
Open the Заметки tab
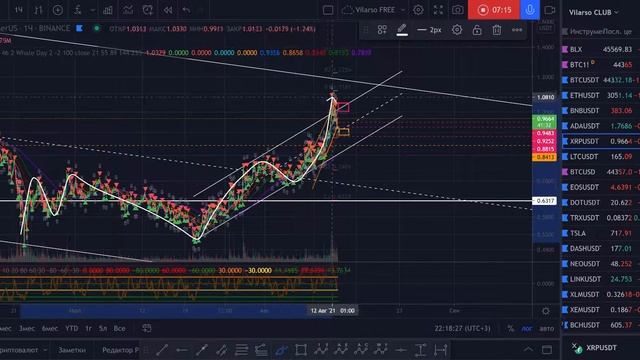pos(72,350)
